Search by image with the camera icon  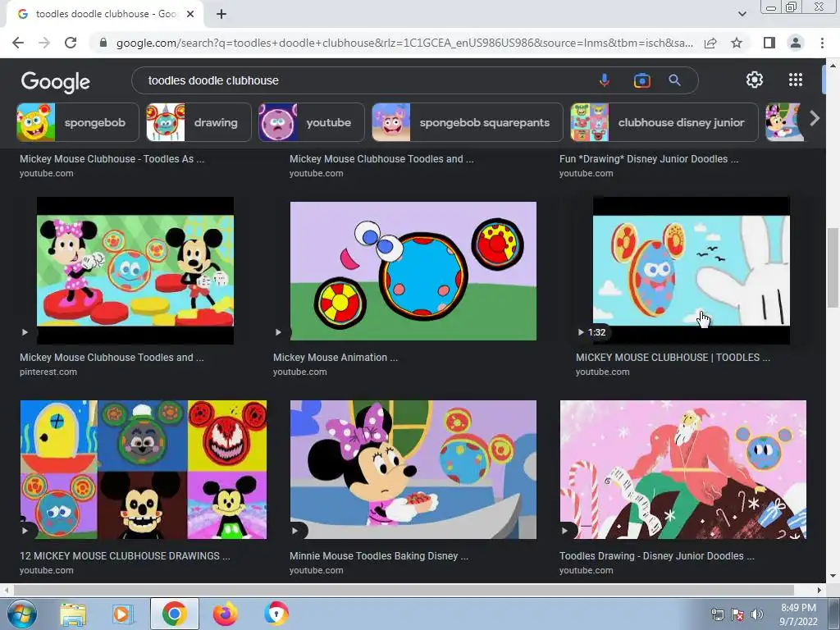coord(641,80)
